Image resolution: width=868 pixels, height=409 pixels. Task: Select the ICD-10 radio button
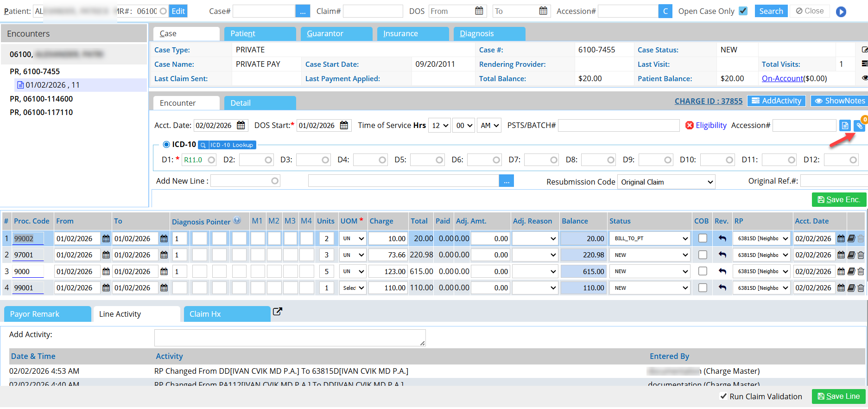point(166,144)
